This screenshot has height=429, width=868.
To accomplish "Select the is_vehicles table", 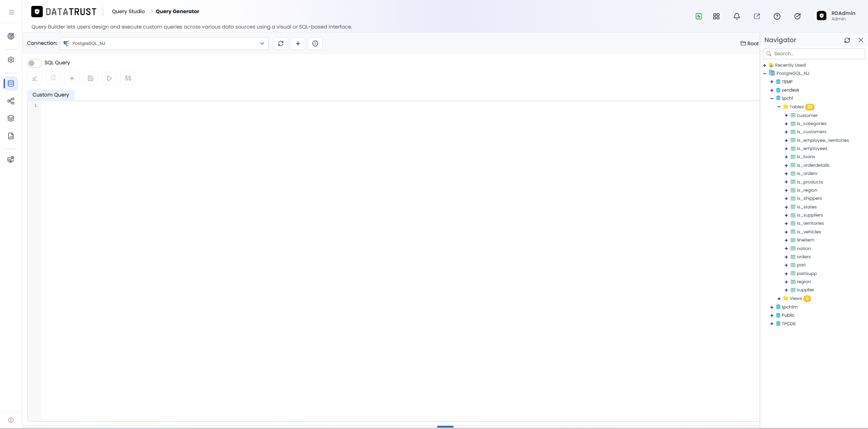I will (x=809, y=232).
